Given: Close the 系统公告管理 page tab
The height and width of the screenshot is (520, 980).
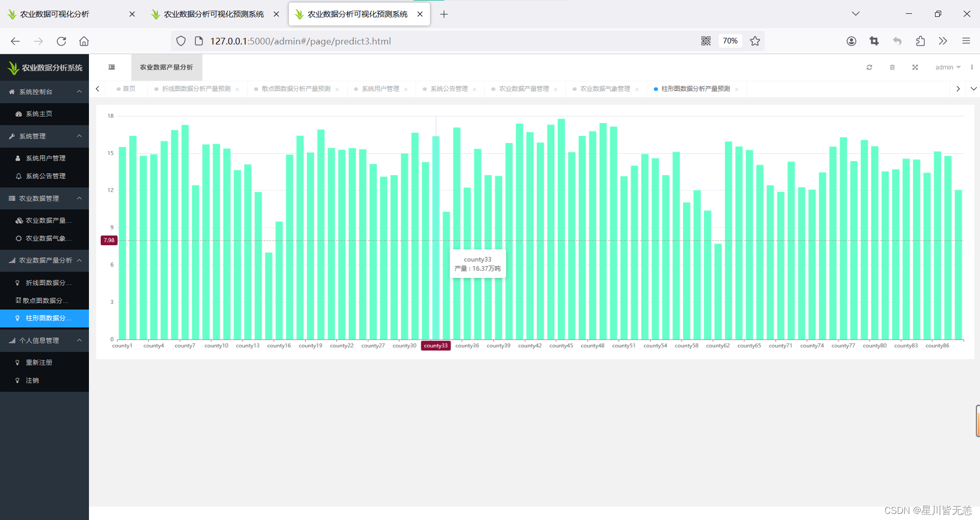Looking at the screenshot, I should 474,89.
